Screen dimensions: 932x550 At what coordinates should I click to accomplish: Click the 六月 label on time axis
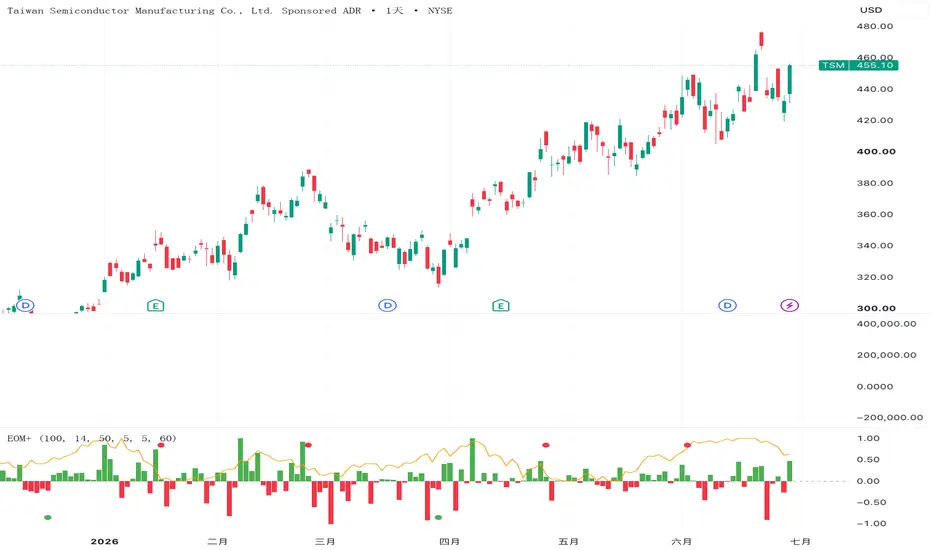click(682, 542)
